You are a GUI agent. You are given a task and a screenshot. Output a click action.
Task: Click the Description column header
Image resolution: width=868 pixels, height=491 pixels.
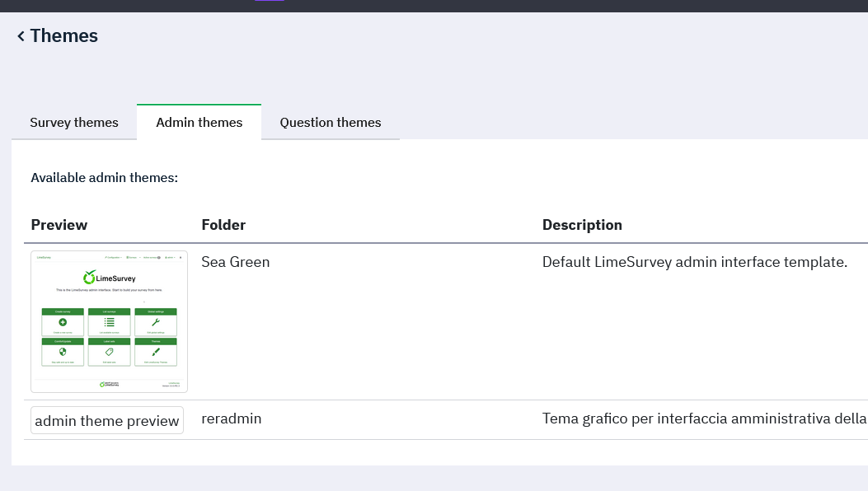click(x=582, y=225)
